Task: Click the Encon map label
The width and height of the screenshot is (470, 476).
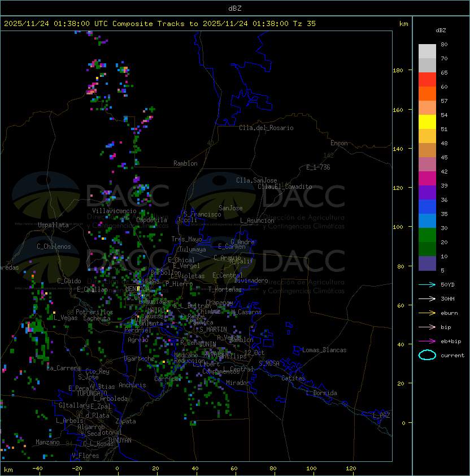Action: coord(339,143)
